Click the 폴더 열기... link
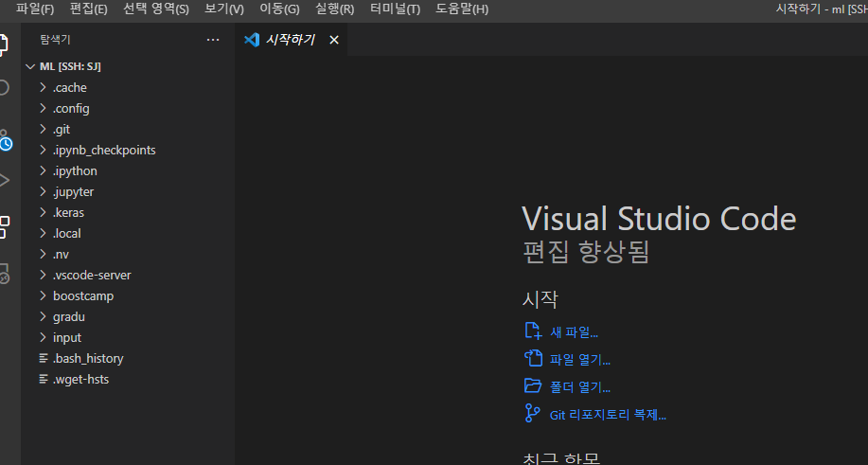 point(580,387)
